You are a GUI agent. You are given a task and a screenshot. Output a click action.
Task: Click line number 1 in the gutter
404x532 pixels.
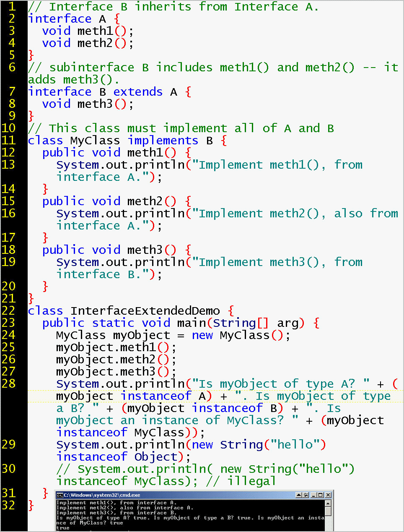(12, 7)
